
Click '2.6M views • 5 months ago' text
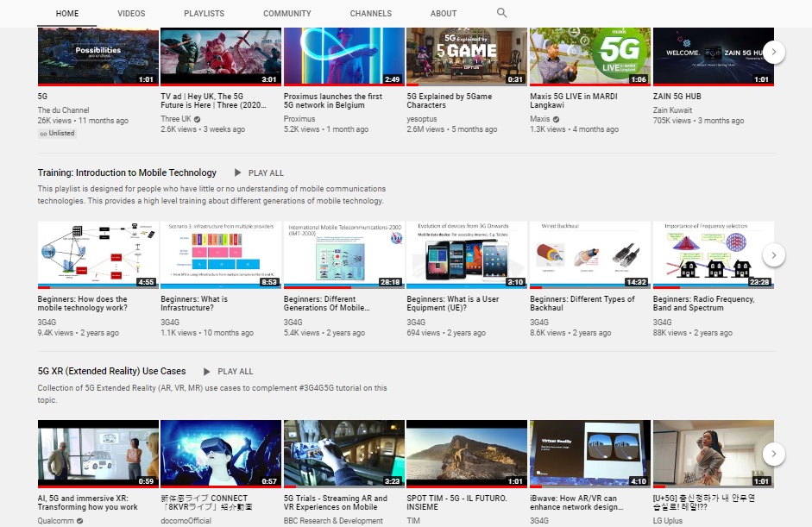click(451, 129)
